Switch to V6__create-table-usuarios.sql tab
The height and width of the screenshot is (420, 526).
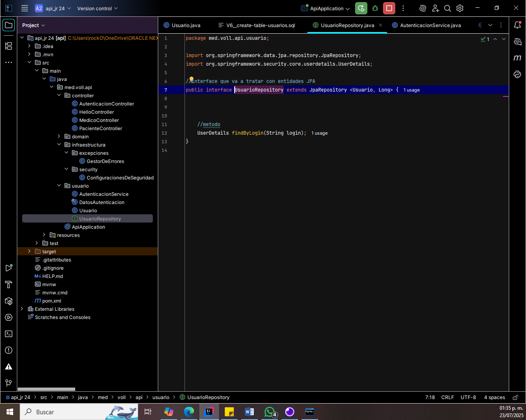click(257, 25)
